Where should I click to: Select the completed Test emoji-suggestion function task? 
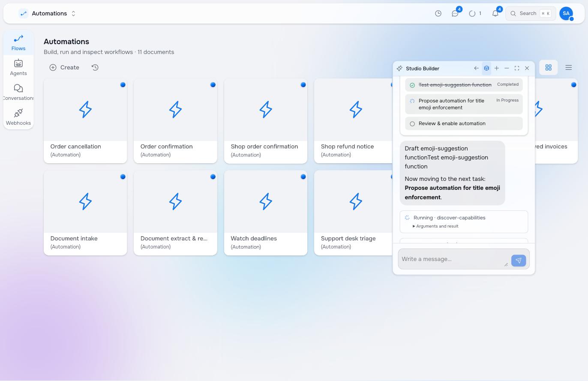pos(464,85)
